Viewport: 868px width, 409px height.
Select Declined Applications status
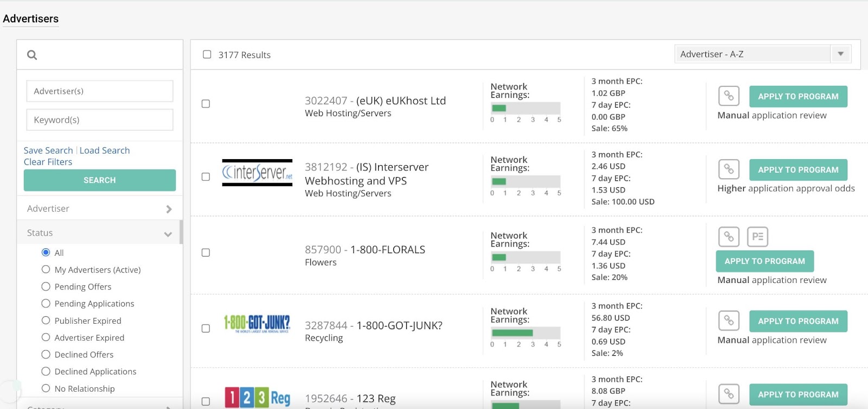click(x=46, y=371)
